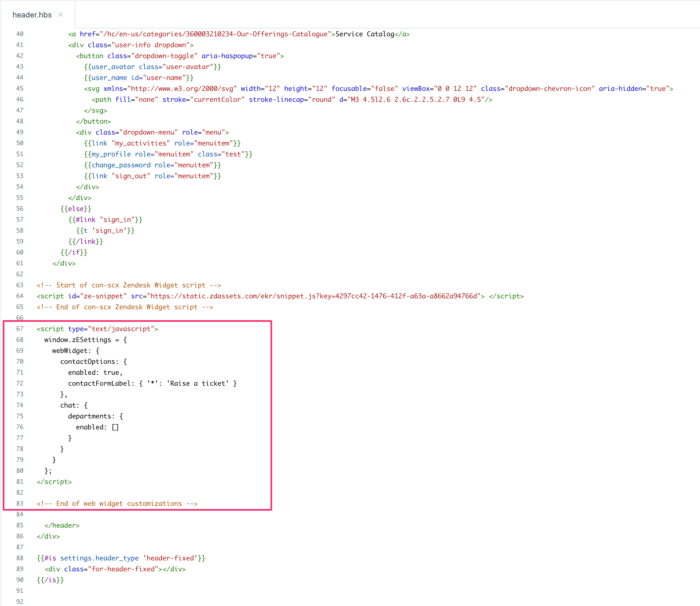The image size is (700, 606).
Task: Click 'End of con-scx Zendesk Widget' comment
Action: tap(125, 307)
